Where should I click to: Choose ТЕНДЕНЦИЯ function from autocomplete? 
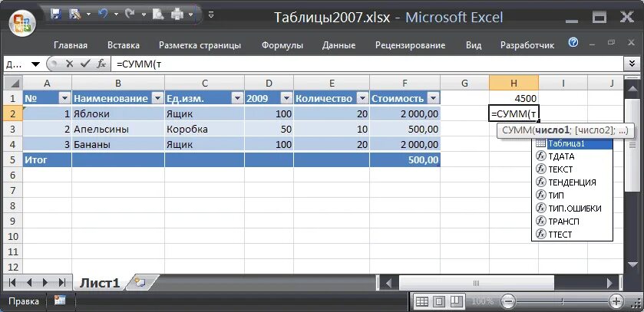tap(572, 182)
